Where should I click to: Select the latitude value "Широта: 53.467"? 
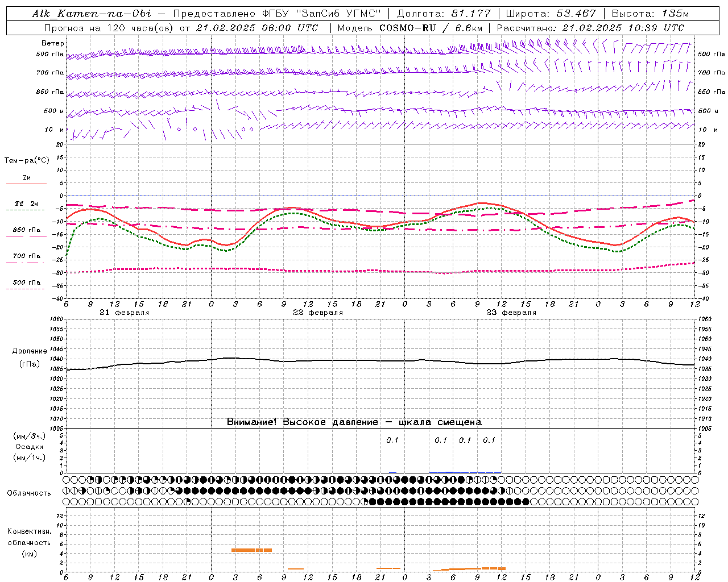[551, 14]
